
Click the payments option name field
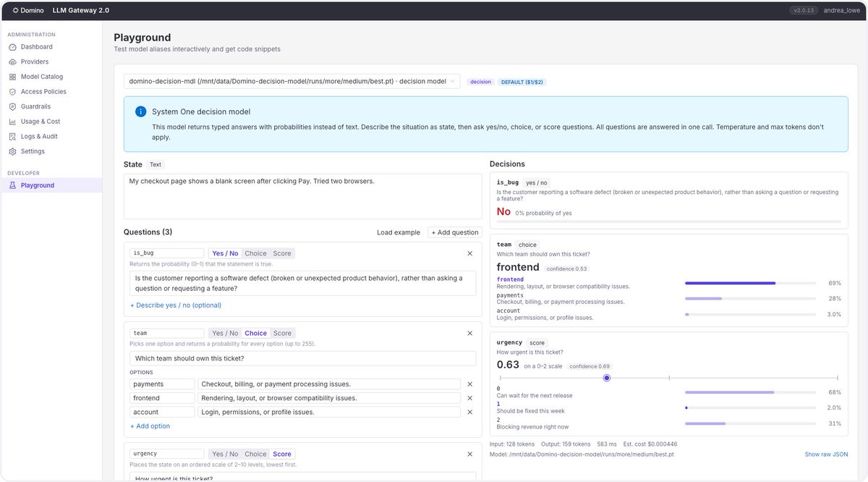pyautogui.click(x=162, y=384)
